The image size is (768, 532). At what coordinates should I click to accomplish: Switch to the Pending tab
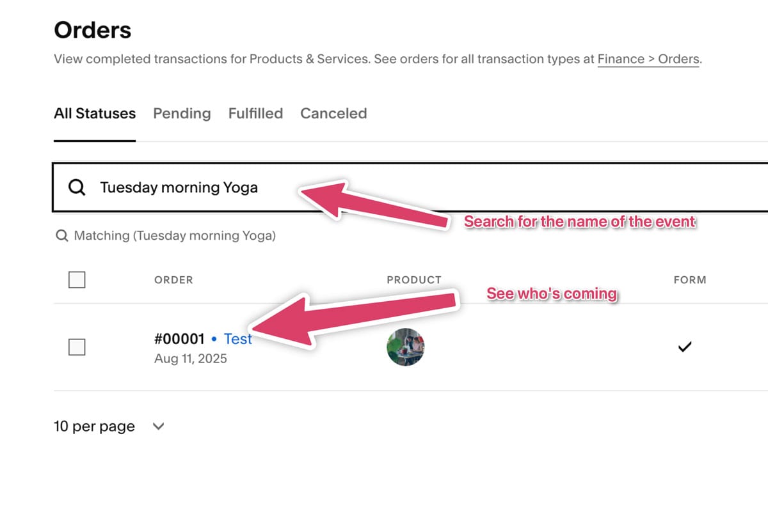(x=182, y=114)
